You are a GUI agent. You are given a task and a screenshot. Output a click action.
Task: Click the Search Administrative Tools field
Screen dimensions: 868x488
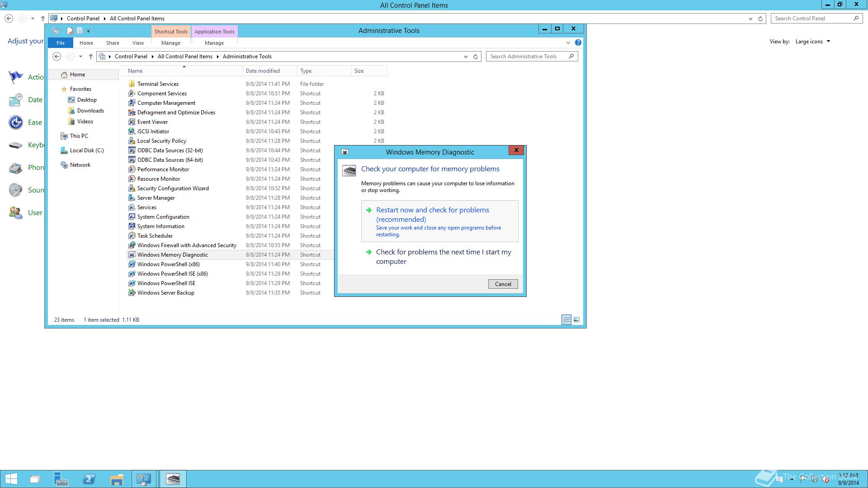[532, 56]
